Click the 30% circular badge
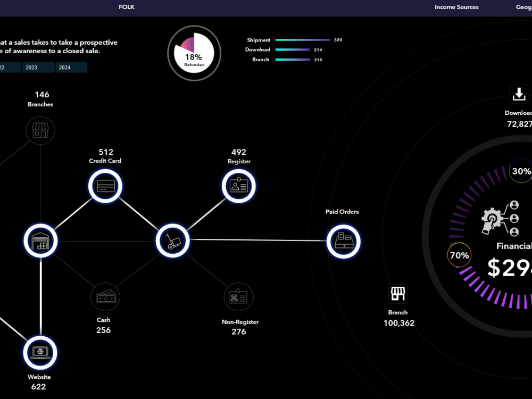 tap(521, 171)
